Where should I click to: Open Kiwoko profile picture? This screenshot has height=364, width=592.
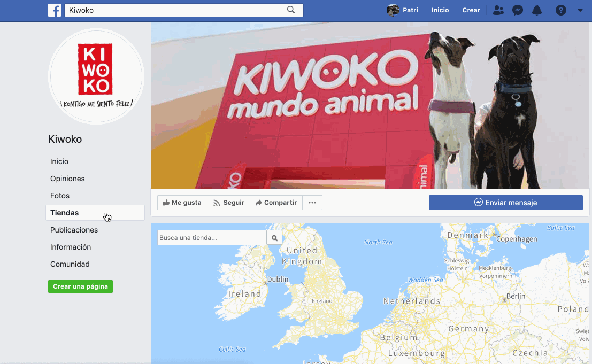[96, 76]
